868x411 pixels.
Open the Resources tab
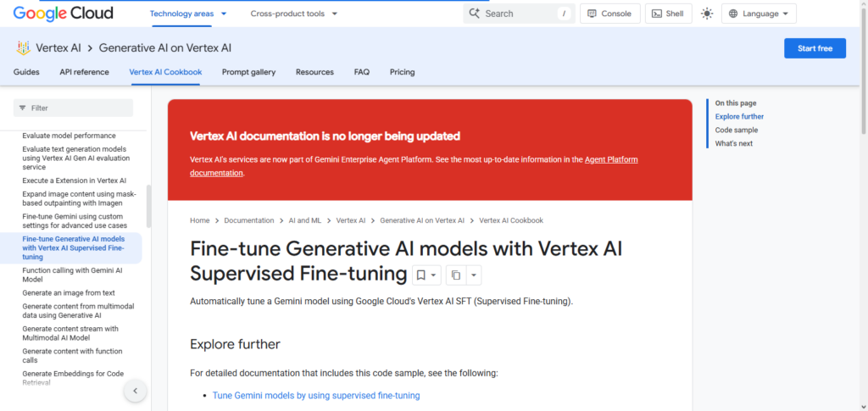(314, 72)
